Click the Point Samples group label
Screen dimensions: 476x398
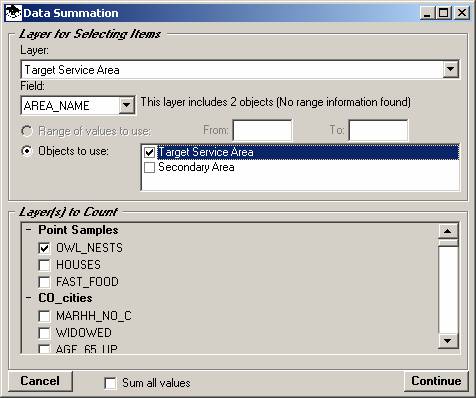tap(78, 230)
